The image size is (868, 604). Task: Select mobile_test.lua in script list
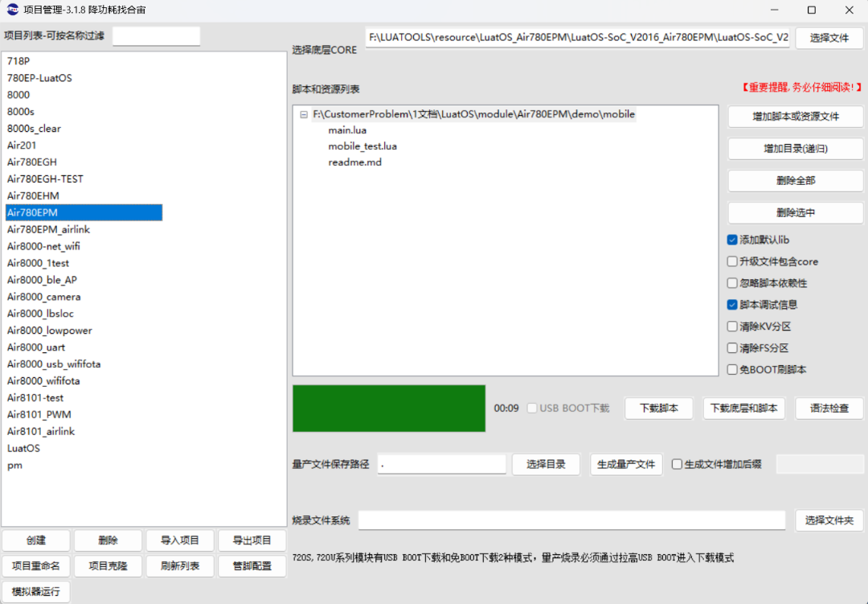click(x=362, y=146)
